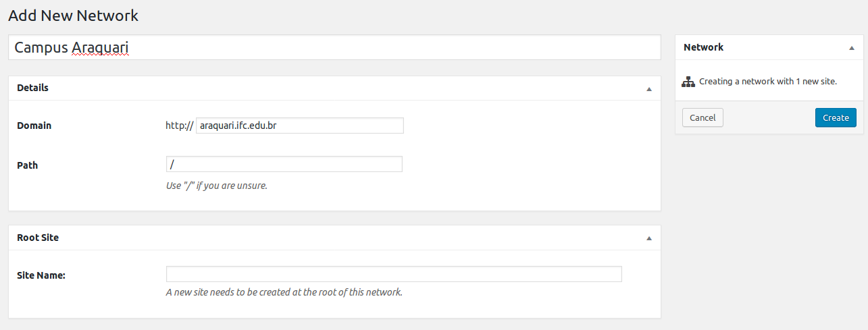Click the 'Creating a network with 1 new site' text
This screenshot has height=330, width=868.
pos(768,82)
